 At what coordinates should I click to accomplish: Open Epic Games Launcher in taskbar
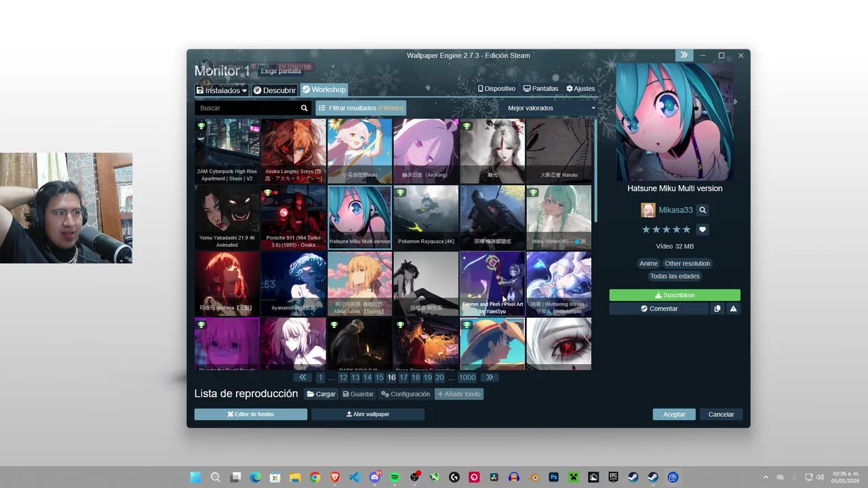tap(613, 477)
